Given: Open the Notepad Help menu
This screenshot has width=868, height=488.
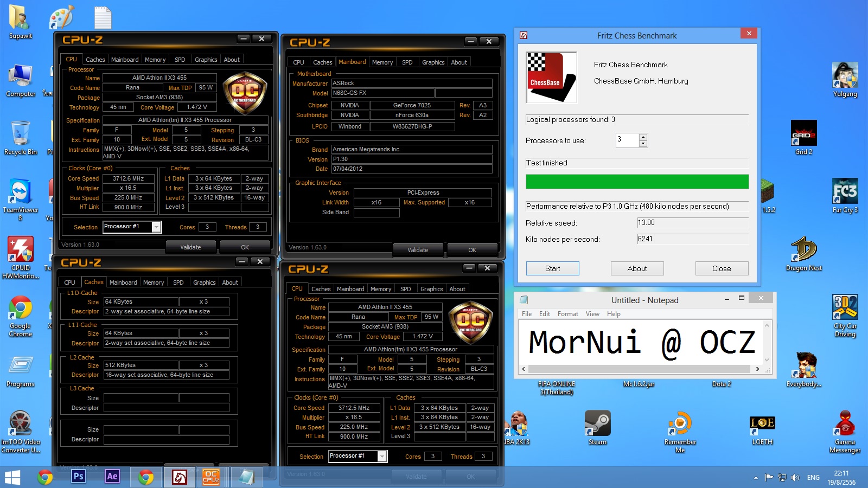Looking at the screenshot, I should [614, 314].
